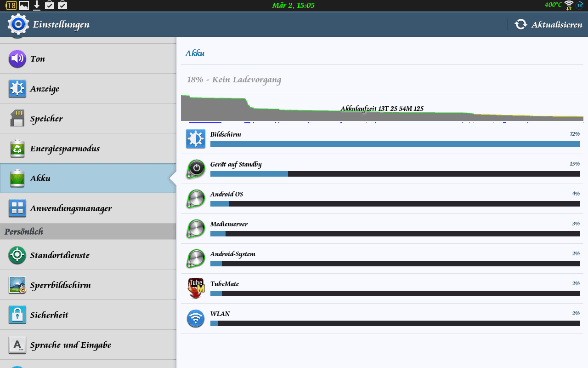Click the Akku section heading
This screenshot has height=368, width=588.
(195, 53)
